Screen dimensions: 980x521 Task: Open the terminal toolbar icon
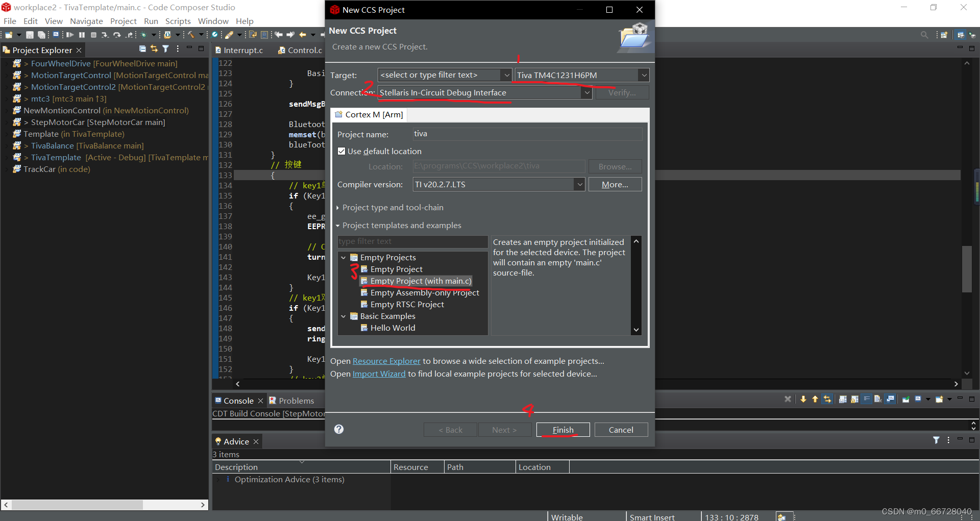(x=56, y=35)
